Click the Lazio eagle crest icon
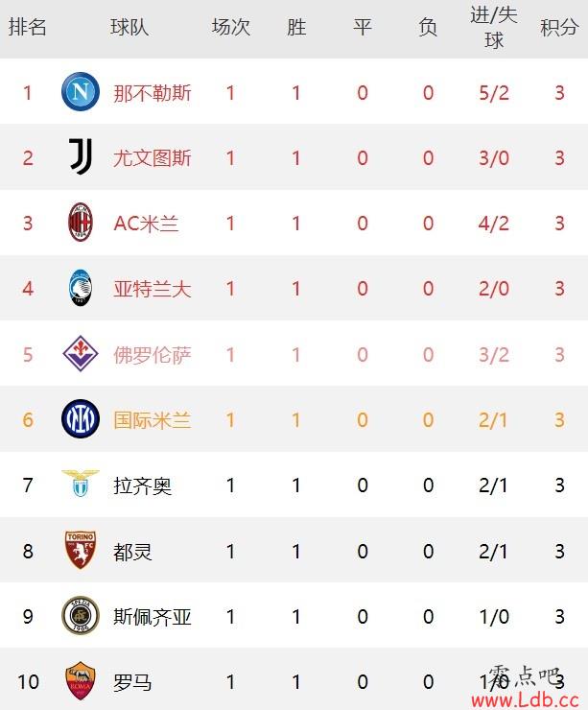The image size is (588, 710). point(81,484)
